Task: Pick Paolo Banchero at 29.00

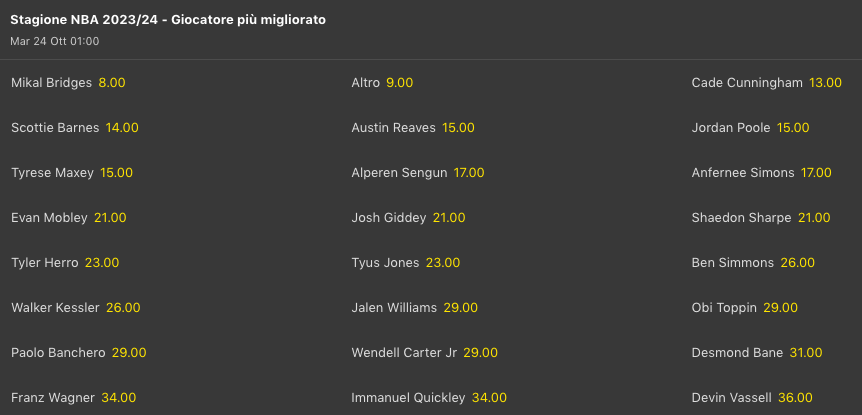Action: tap(129, 353)
